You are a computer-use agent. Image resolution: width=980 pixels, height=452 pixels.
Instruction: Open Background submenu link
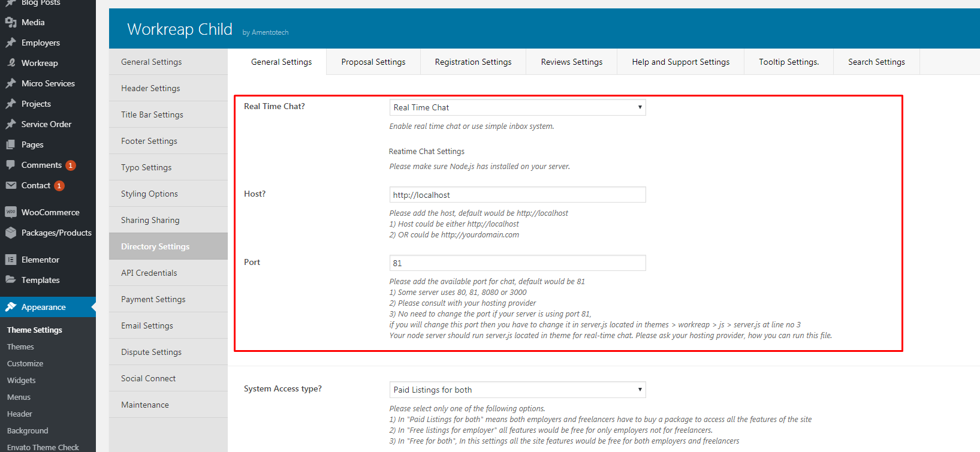[x=28, y=430]
